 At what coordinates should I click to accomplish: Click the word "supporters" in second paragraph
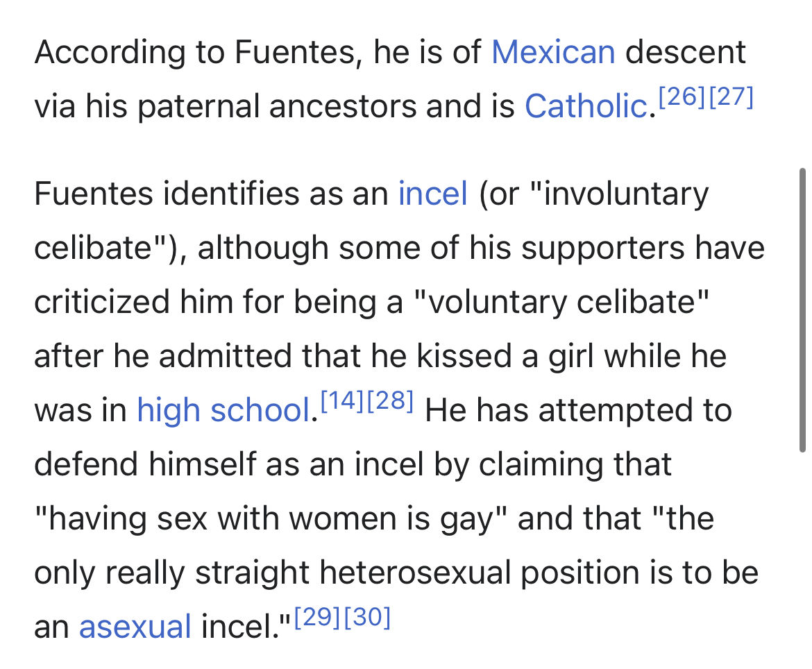click(603, 248)
